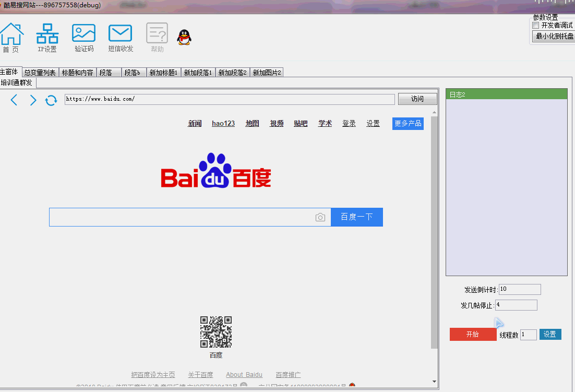Click the 线程数 input field
This screenshot has height=392, width=575.
(529, 335)
